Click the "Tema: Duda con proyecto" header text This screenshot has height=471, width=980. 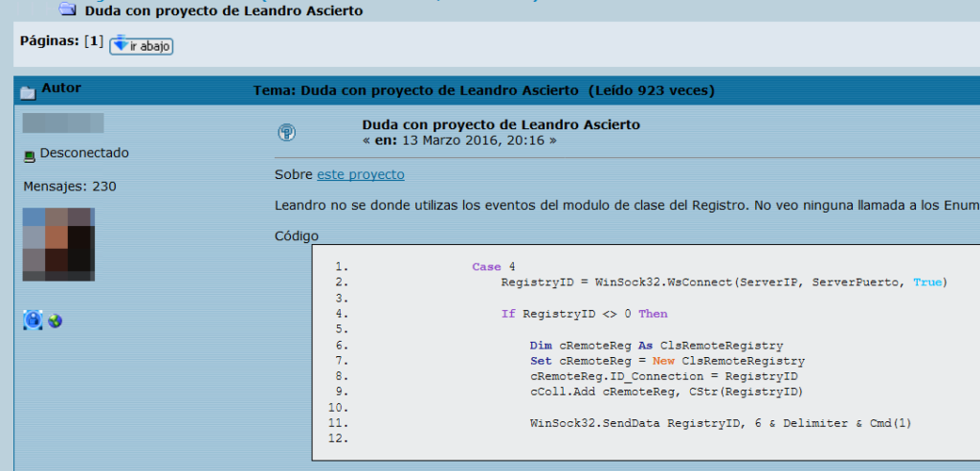(415, 91)
